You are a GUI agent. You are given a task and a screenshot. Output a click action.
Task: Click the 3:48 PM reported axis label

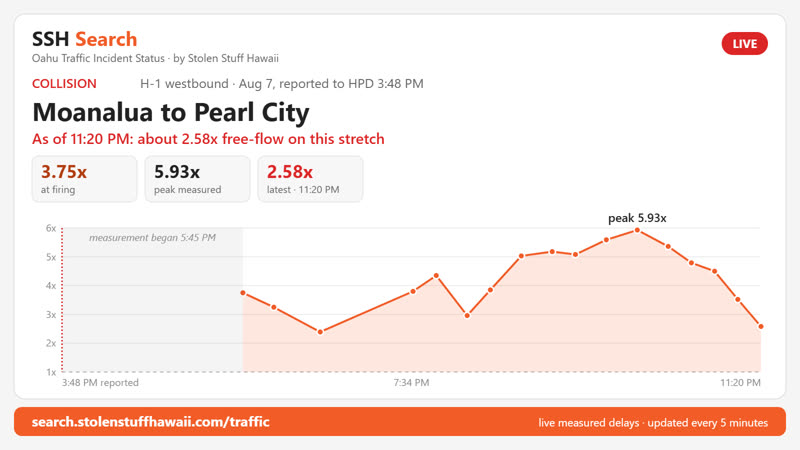(100, 383)
